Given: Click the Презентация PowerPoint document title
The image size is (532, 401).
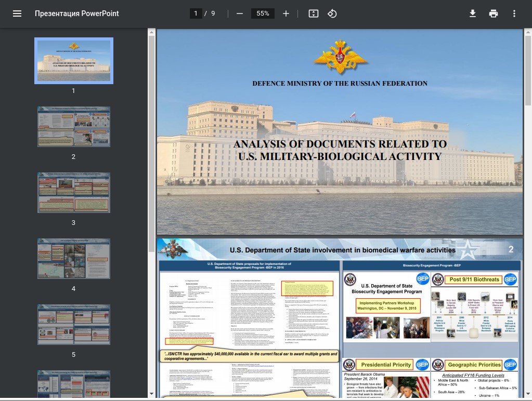Looking at the screenshot, I should pos(76,14).
